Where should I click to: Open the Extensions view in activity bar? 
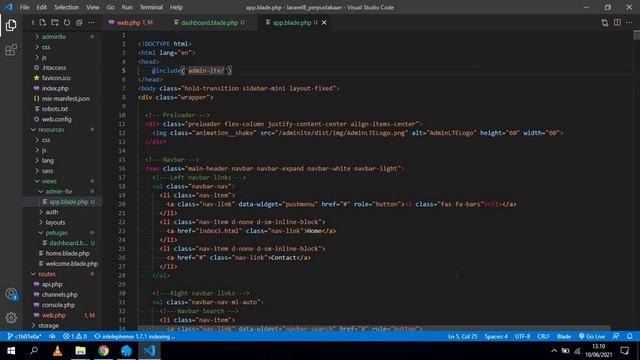[x=11, y=50]
